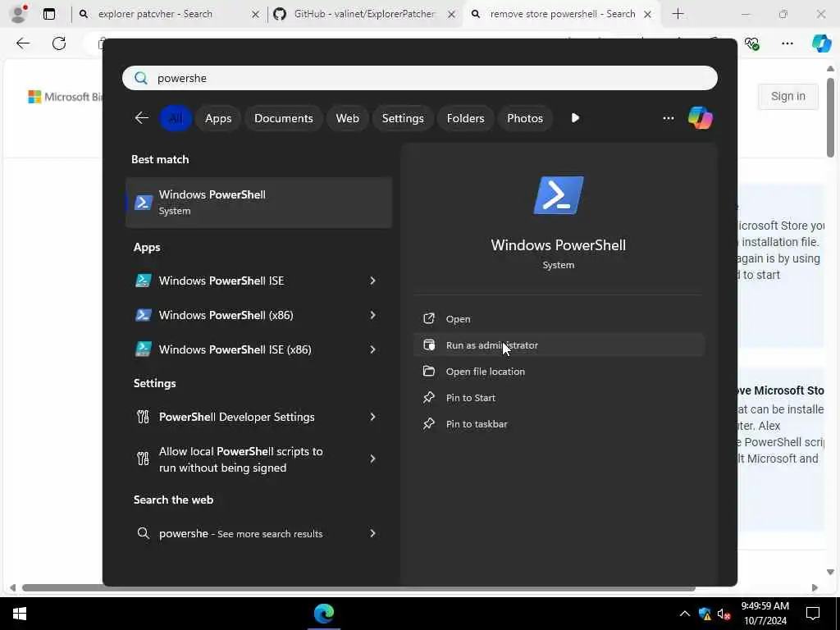Expand powershe web search chevron
This screenshot has width=840, height=630.
pyautogui.click(x=372, y=533)
